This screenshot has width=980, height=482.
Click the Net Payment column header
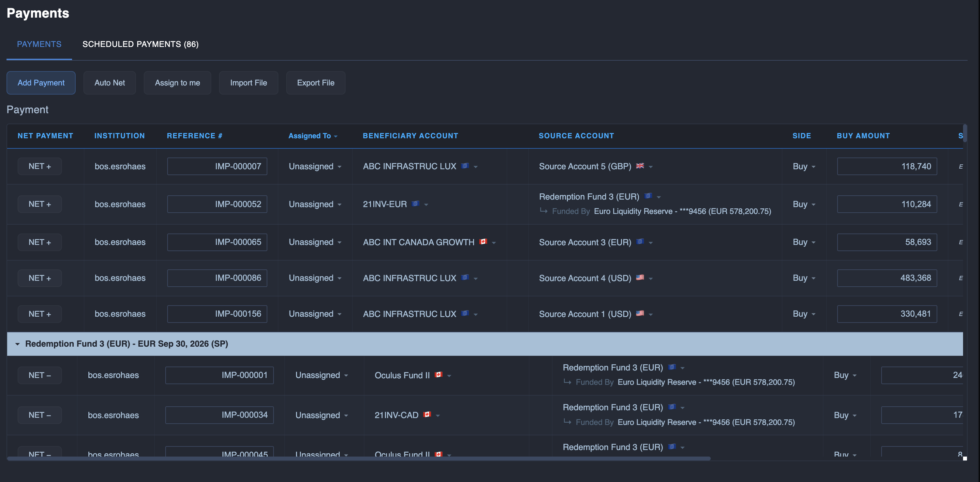pos(45,136)
